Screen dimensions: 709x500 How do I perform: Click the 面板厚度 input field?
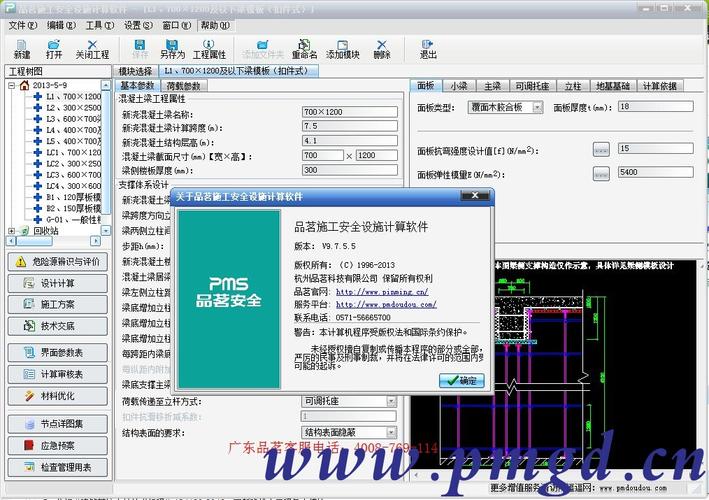(656, 107)
